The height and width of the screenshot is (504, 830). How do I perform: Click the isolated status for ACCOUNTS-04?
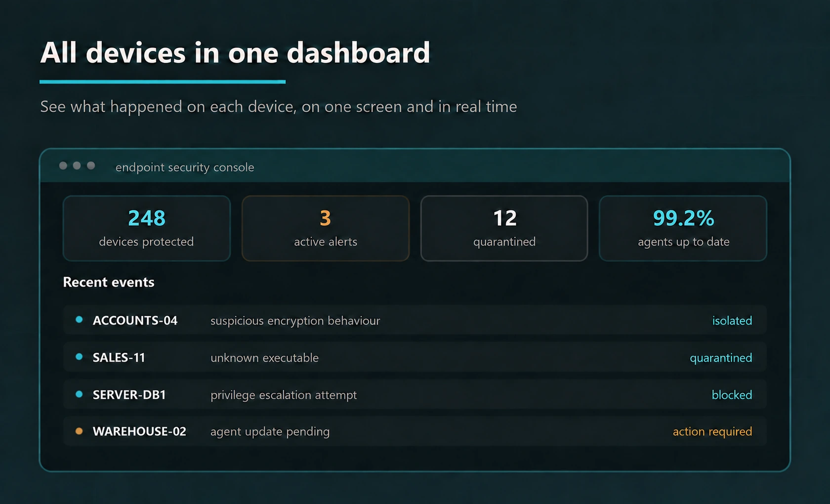click(x=732, y=321)
